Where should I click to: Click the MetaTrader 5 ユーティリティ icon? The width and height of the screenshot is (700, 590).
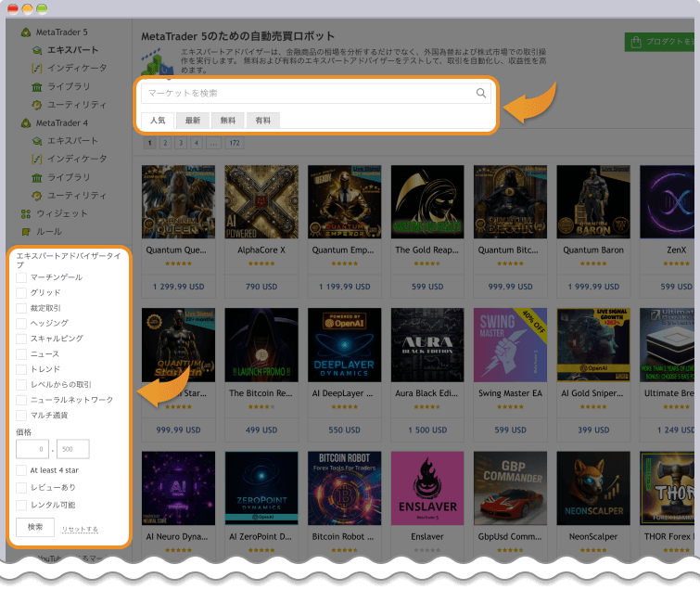37,105
